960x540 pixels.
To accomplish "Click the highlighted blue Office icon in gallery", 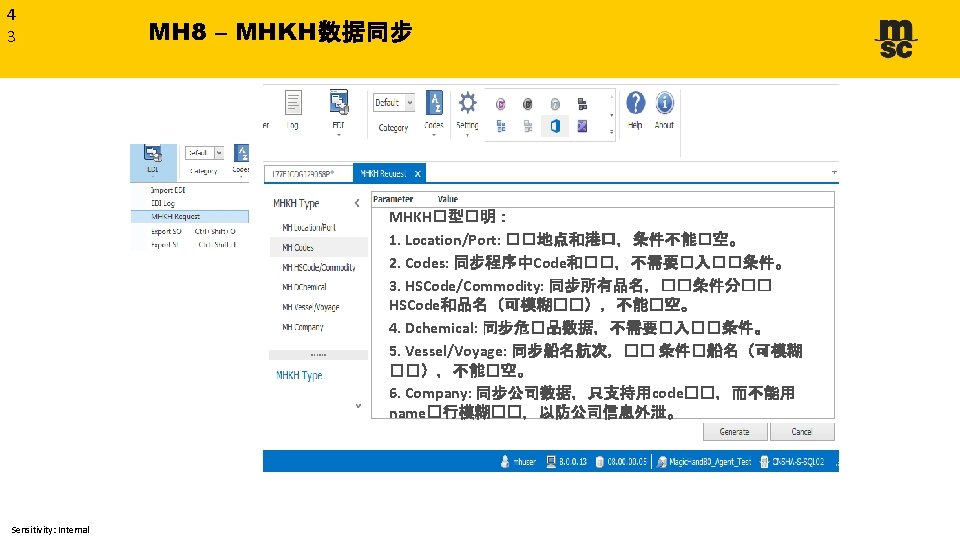I will click(x=555, y=126).
